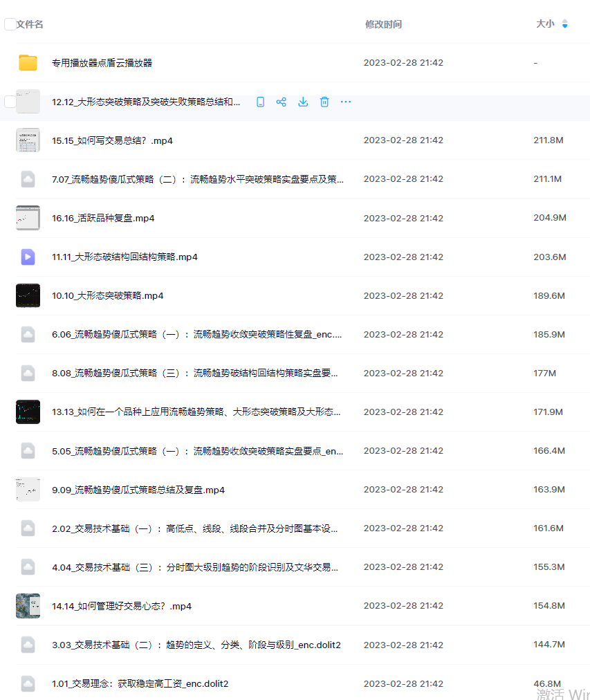The width and height of the screenshot is (590, 700).
Task: Tick the select-all checkbox beside 文件名
Action: pos(10,24)
